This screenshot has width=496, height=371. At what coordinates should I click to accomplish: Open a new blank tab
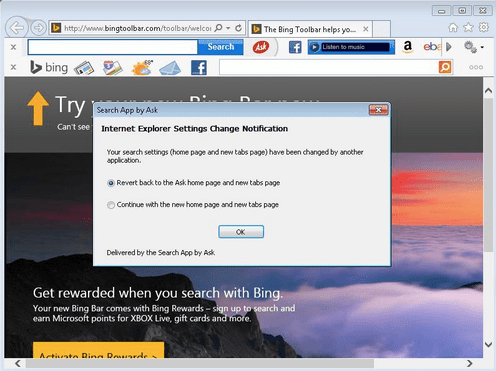point(381,29)
